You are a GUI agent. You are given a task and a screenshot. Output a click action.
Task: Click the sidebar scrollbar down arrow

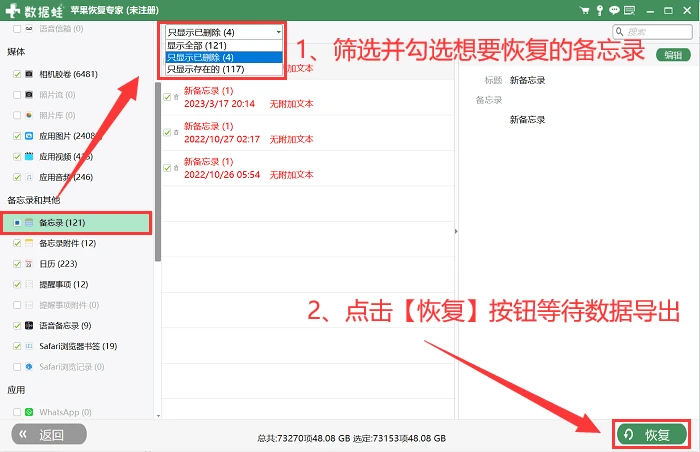tap(158, 415)
